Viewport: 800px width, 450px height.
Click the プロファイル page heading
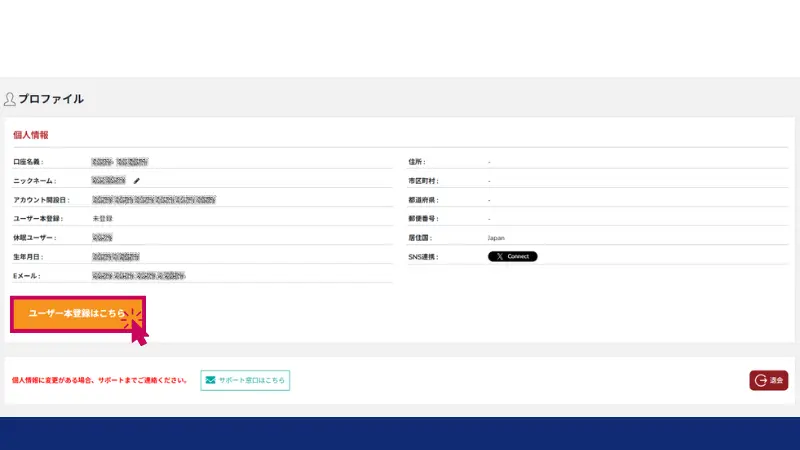(x=50, y=99)
